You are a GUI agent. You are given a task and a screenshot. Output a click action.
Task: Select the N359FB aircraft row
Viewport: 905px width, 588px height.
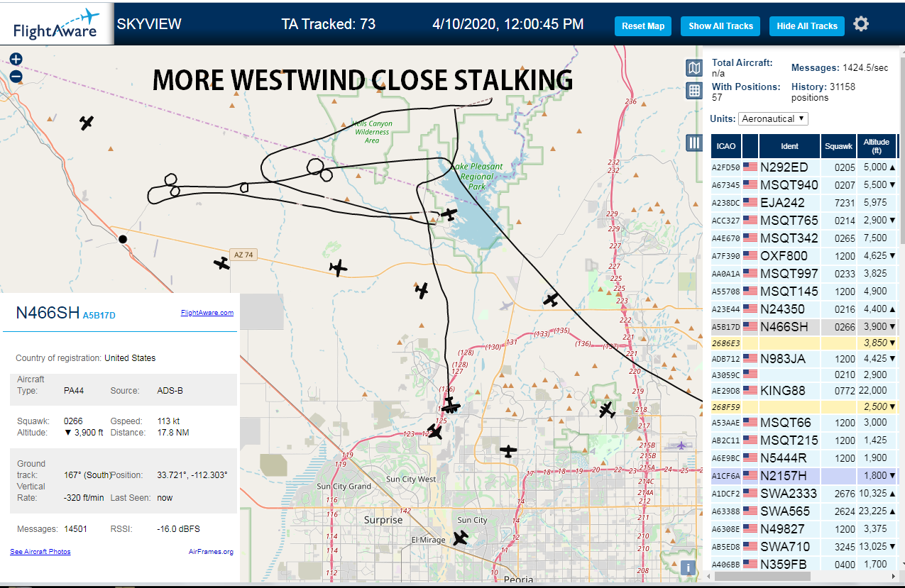click(x=804, y=565)
